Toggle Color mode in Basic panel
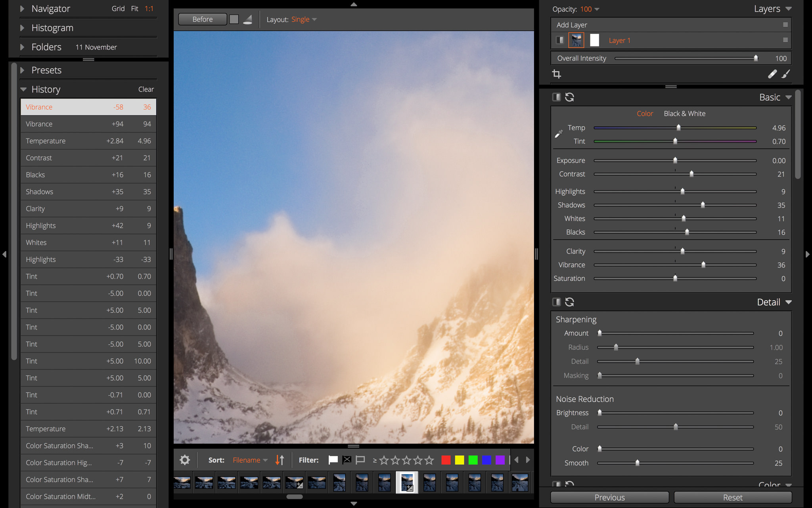 tap(643, 113)
